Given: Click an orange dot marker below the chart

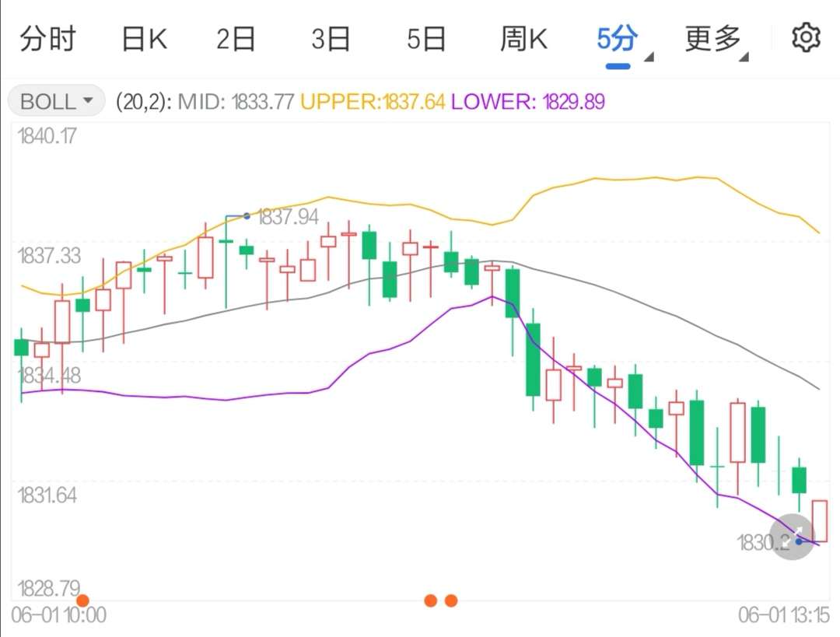Looking at the screenshot, I should point(432,600).
